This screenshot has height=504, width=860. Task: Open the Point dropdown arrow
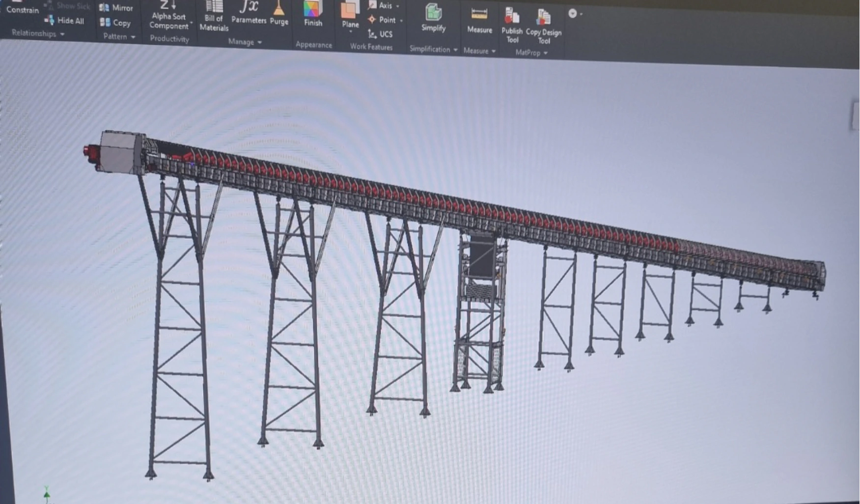point(401,21)
